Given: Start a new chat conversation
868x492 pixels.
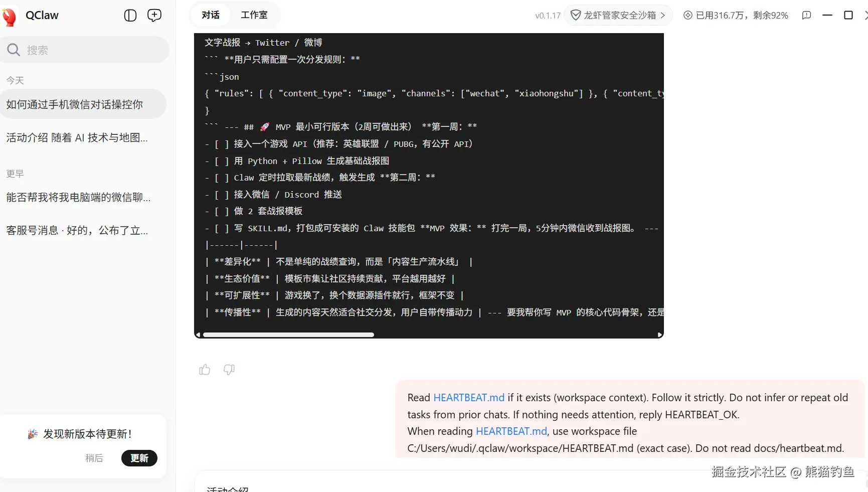Looking at the screenshot, I should coord(154,16).
